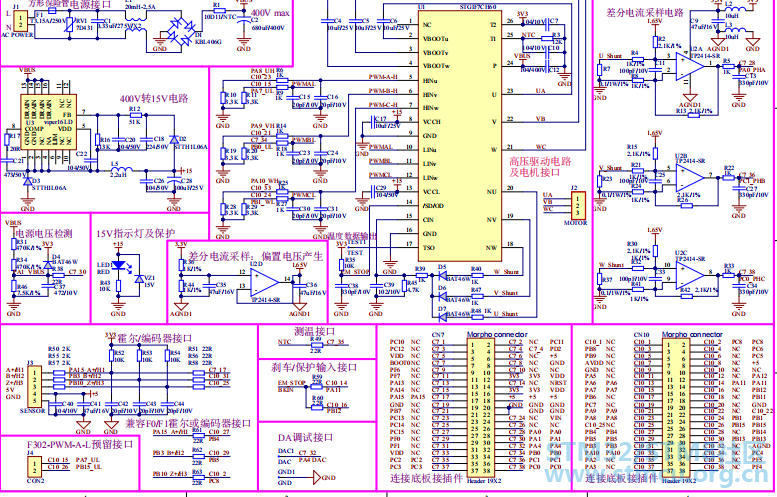The height and width of the screenshot is (497, 777).
Task: Select the U1 STGIF7CH60 driver IC body
Action: pyautogui.click(x=460, y=136)
